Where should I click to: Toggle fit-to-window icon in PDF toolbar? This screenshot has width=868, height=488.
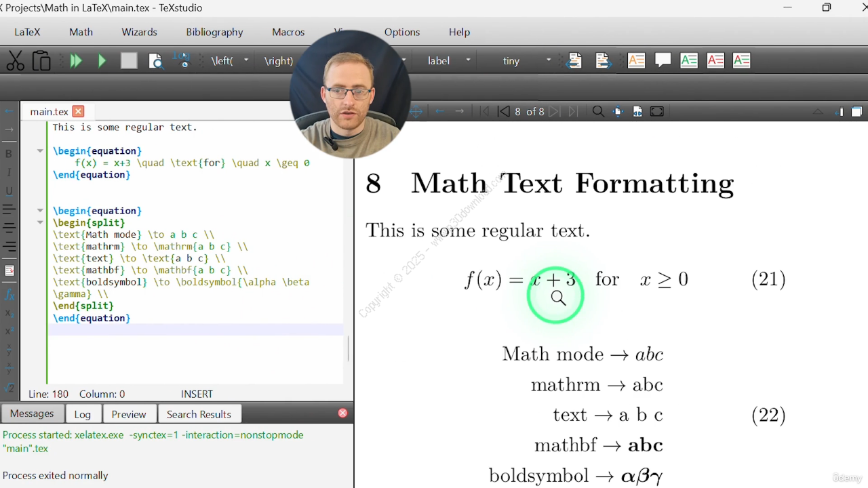click(656, 112)
